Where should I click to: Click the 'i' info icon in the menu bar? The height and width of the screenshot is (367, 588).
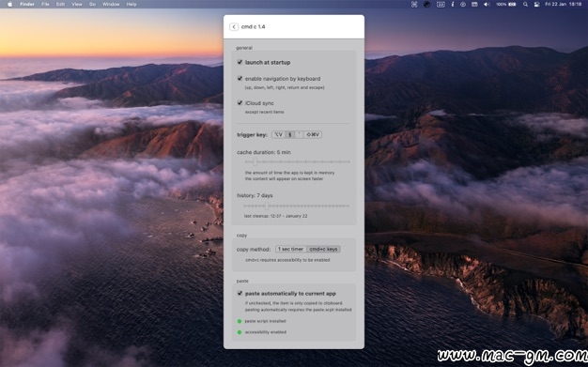tap(452, 4)
